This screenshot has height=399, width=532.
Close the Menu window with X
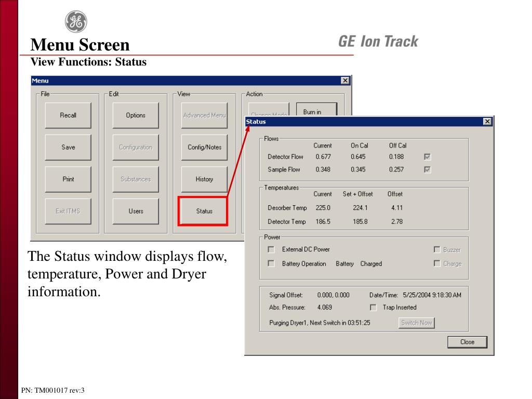point(345,81)
